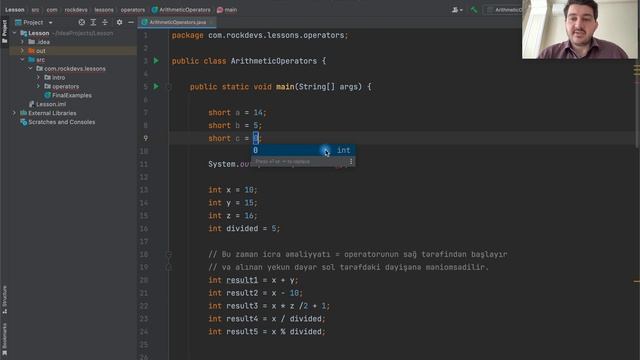Click rockdevs in the breadcrumb bar
Image resolution: width=640 pixels, height=360 pixels.
76,9
